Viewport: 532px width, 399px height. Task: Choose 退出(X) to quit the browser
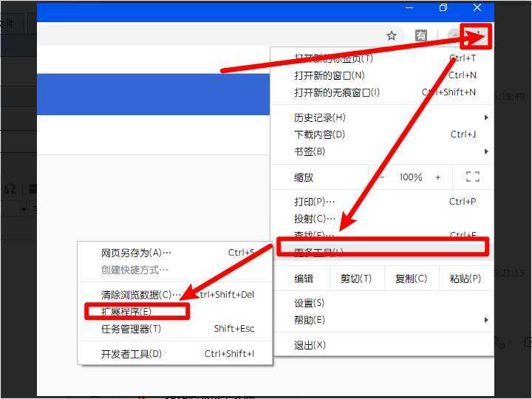(x=382, y=345)
